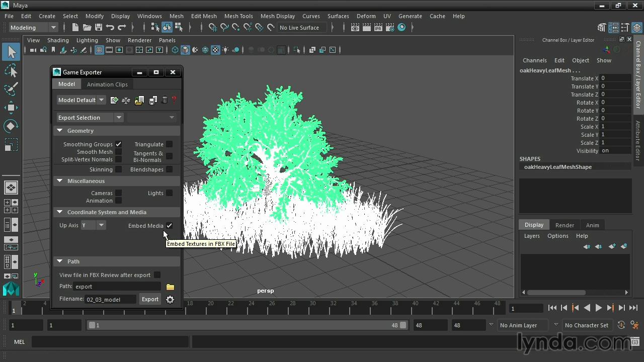The image size is (644, 362).
Task: Select the Rotate tool in toolbox
Action: [x=11, y=126]
